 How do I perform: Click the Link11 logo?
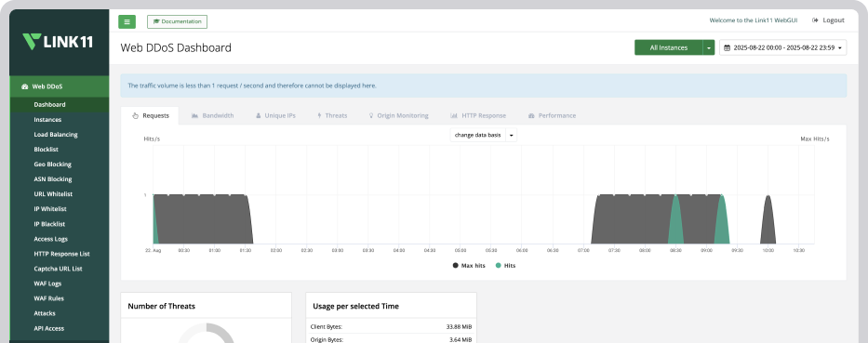58,42
